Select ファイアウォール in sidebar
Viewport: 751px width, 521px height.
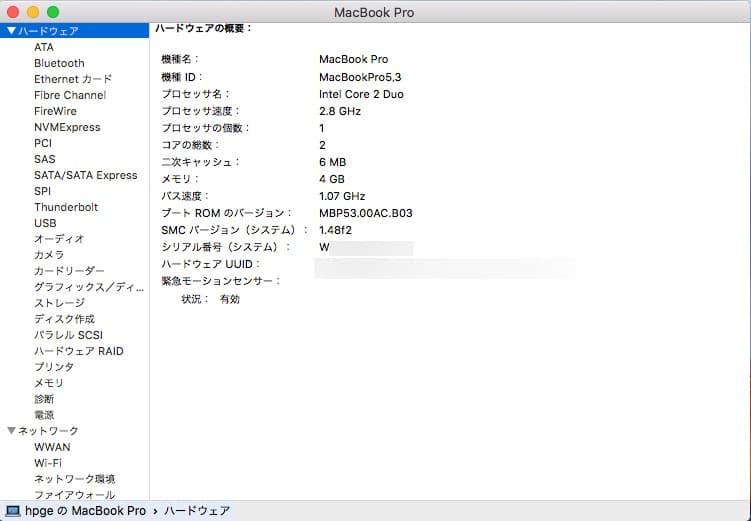75,495
